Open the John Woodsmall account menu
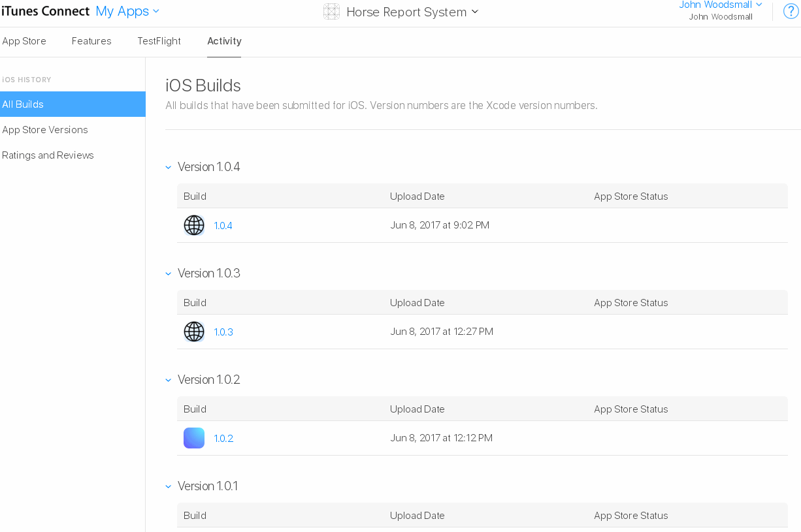Image resolution: width=801 pixels, height=532 pixels. click(721, 5)
